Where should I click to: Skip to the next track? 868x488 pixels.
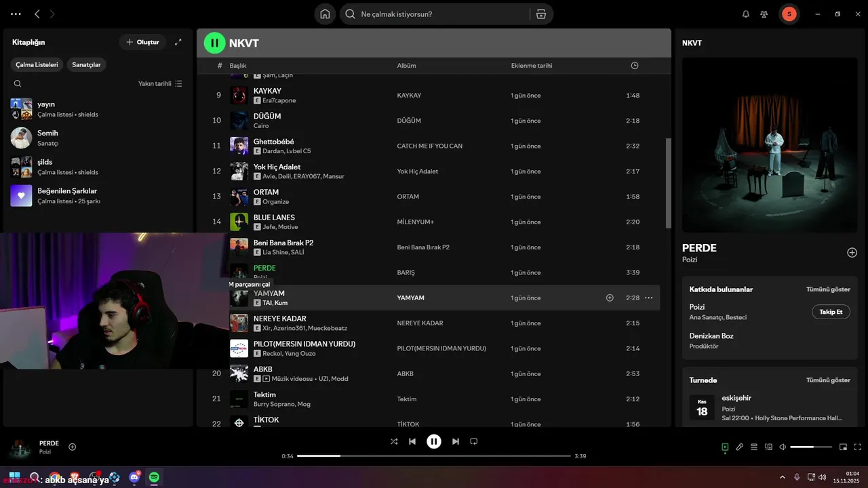click(456, 441)
